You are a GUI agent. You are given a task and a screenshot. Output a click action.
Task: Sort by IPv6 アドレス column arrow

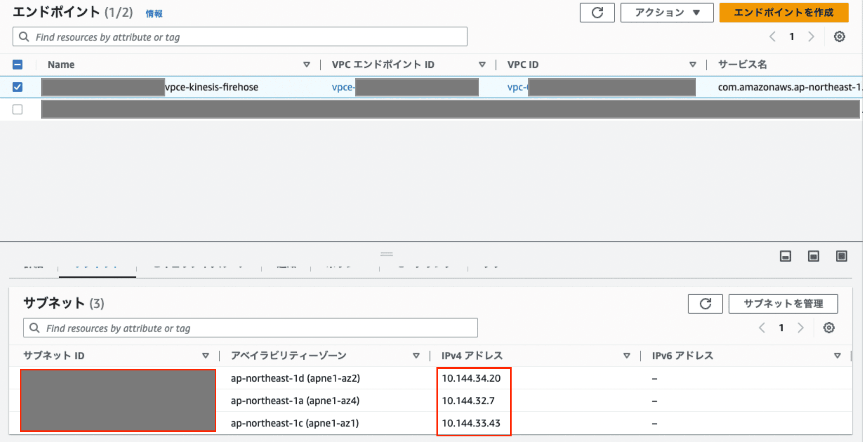click(837, 356)
